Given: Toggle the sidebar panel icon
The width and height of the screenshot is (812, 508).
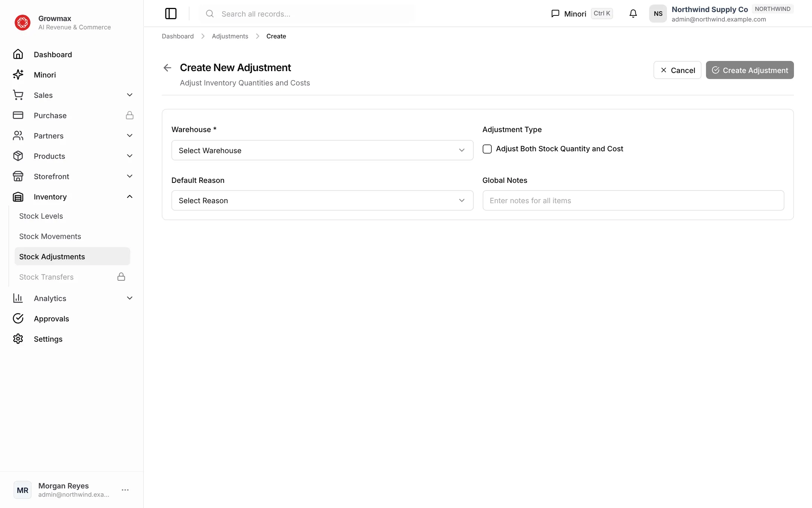Looking at the screenshot, I should [x=171, y=14].
